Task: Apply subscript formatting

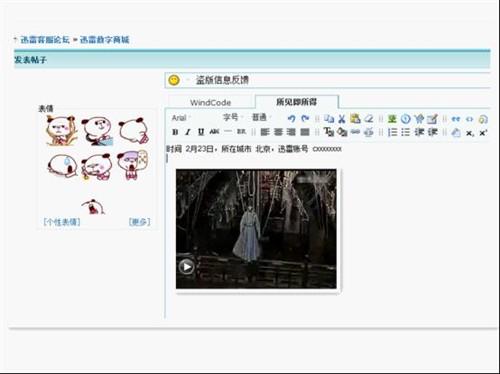Action: tap(469, 133)
